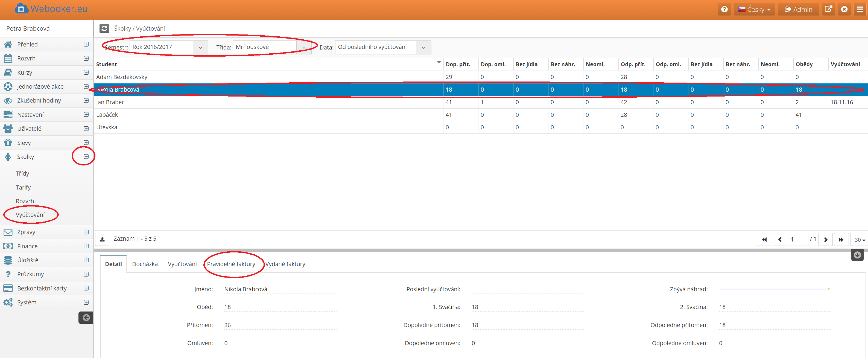This screenshot has width=868, height=358.
Task: Expand the Kurzy menu section
Action: 86,72
